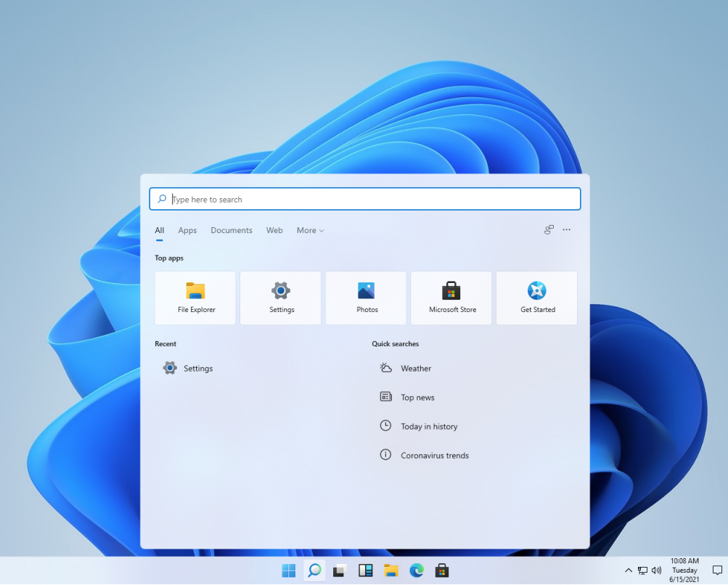Open Task View on taskbar
The image size is (728, 585).
coord(340,570)
